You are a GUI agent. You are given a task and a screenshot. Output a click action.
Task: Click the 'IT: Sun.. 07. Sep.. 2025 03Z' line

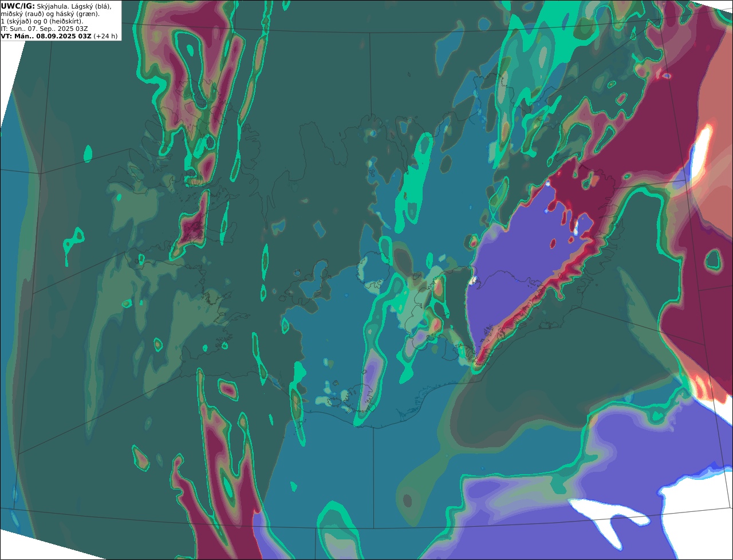pyautogui.click(x=44, y=29)
